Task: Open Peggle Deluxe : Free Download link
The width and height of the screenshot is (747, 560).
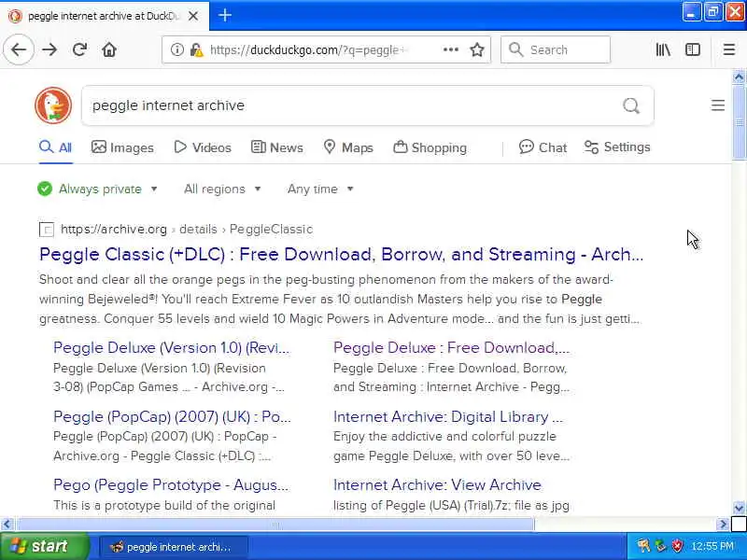Action: (x=451, y=347)
